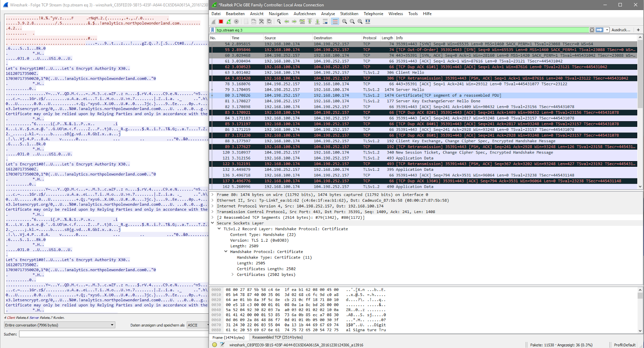
Task: Clear the display filter with X icon
Action: (x=592, y=30)
